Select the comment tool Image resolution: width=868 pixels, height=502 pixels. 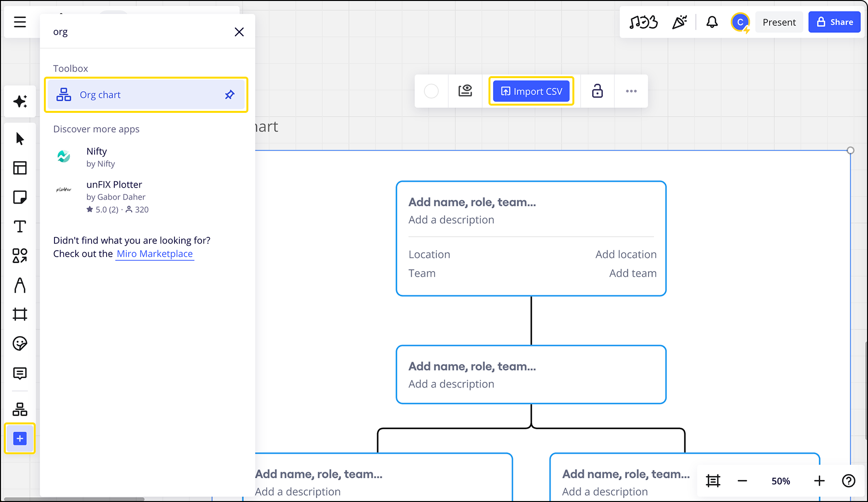coord(20,373)
